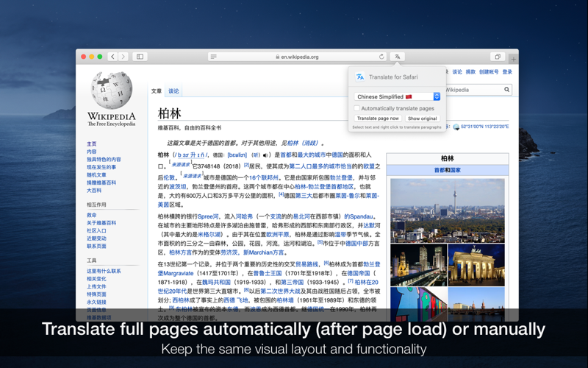Click the Wikipedia search magnifier icon

[506, 89]
